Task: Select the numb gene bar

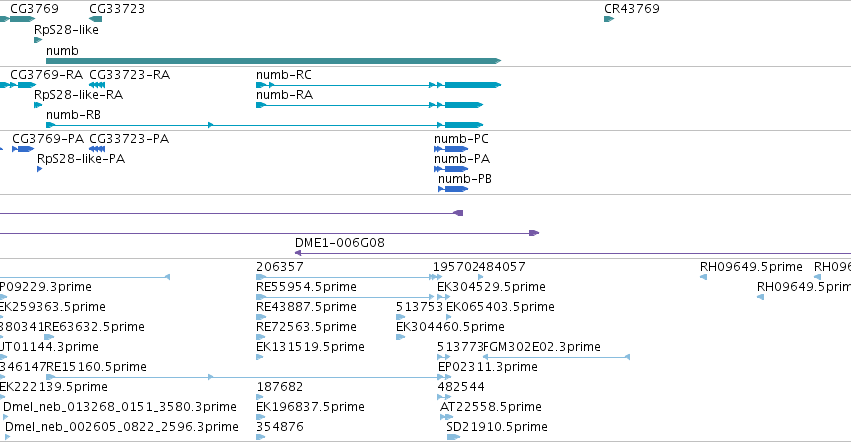Action: [274, 61]
